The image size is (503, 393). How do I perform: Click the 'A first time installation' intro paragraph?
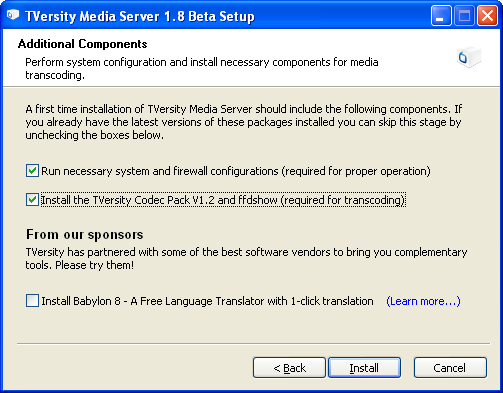point(244,122)
